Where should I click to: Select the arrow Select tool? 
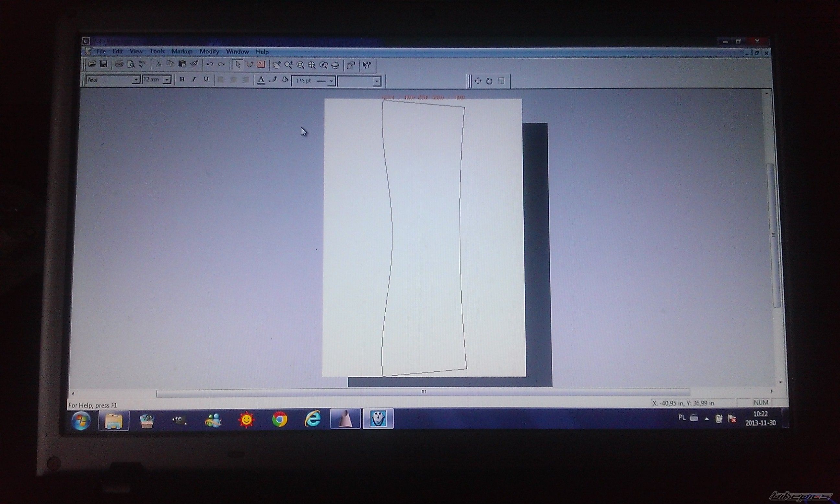238,64
